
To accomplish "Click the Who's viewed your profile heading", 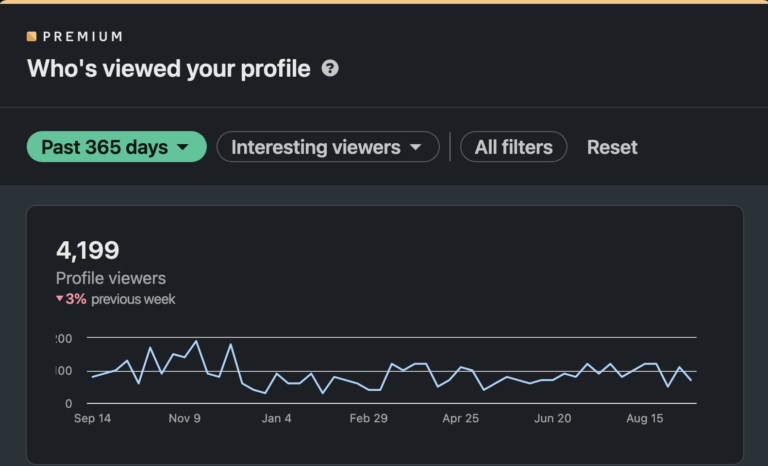I will [x=168, y=69].
